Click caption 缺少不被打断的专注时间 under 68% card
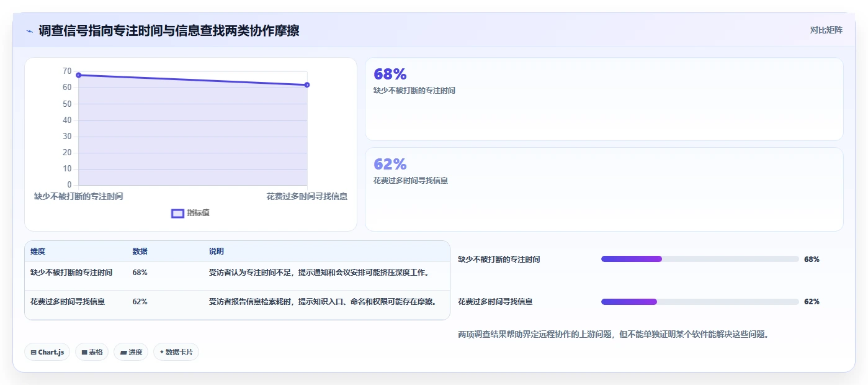This screenshot has height=385, width=868. pyautogui.click(x=414, y=91)
